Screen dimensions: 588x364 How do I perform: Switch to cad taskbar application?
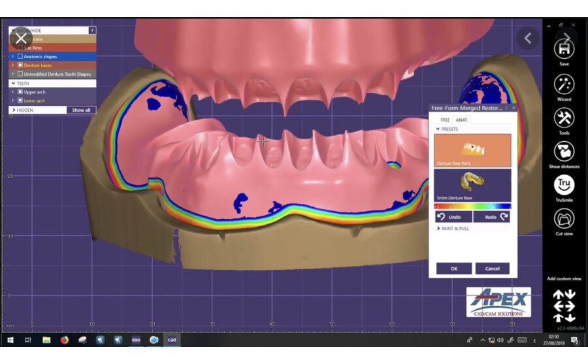pyautogui.click(x=171, y=340)
